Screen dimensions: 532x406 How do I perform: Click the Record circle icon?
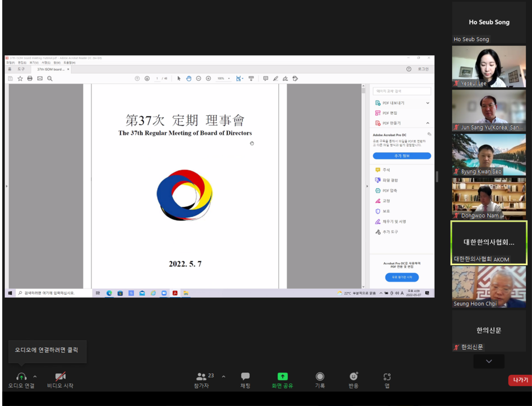[x=320, y=377]
